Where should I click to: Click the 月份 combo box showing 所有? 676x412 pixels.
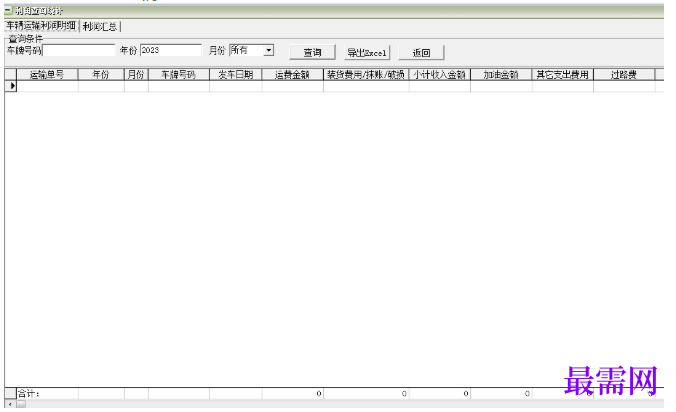(251, 50)
